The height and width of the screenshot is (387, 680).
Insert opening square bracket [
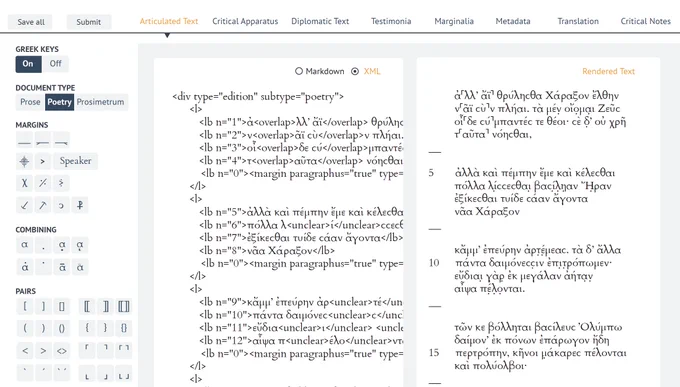click(x=25, y=306)
